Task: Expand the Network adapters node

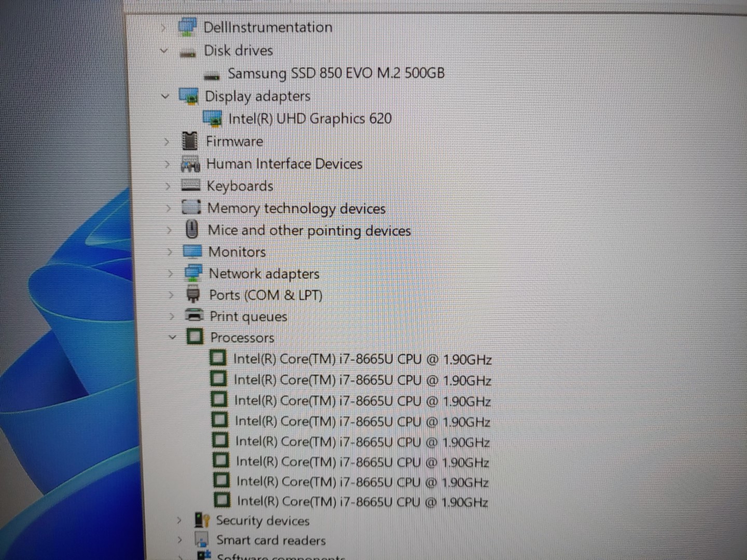Action: 170,274
